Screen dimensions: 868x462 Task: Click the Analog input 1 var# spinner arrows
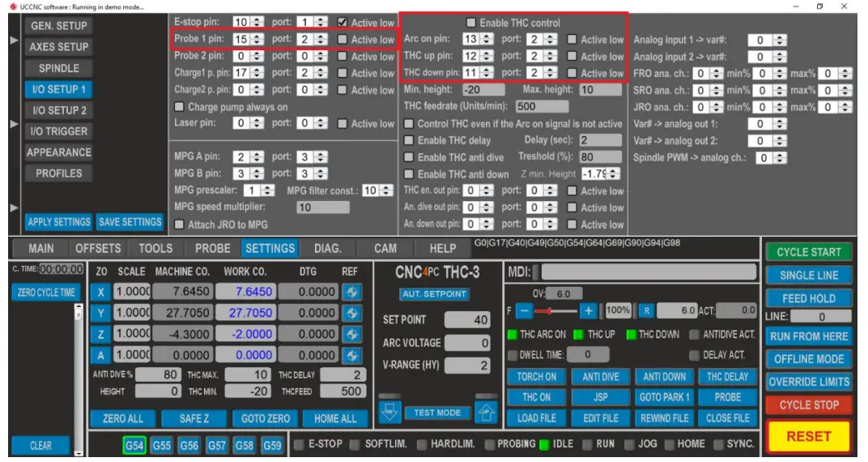780,40
